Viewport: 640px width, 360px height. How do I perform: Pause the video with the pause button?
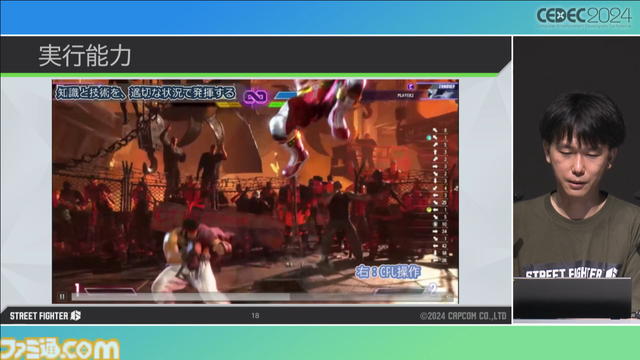coord(62,297)
